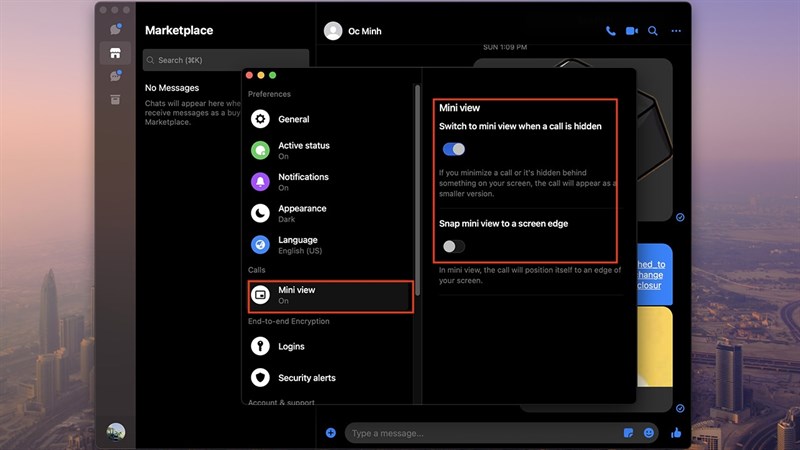Close the Preferences window with red button
800x450 pixels.
pyautogui.click(x=249, y=75)
